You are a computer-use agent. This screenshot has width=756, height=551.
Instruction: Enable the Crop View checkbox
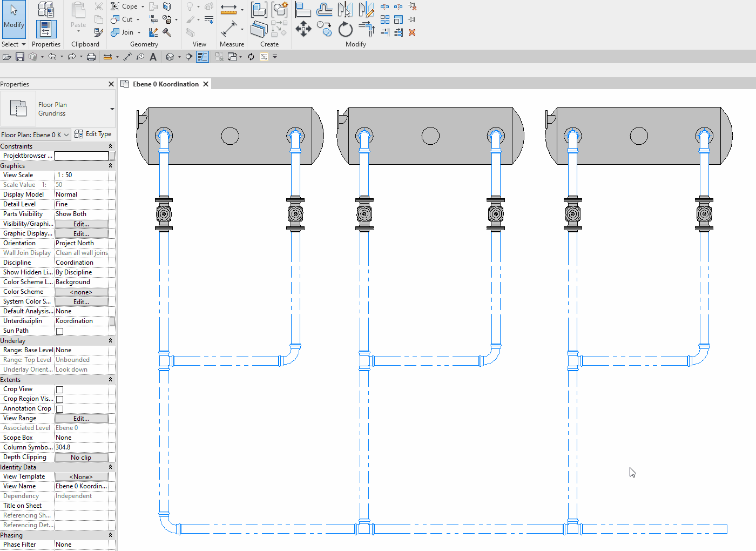pos(60,389)
